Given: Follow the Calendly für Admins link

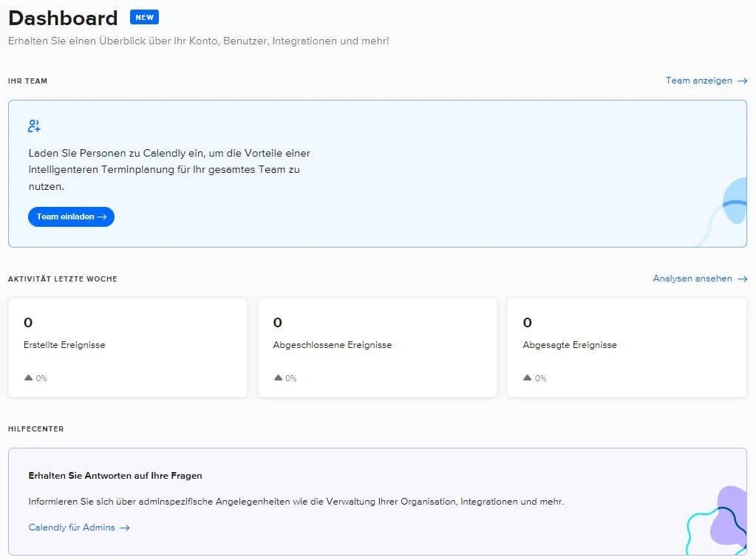Looking at the screenshot, I should (79, 527).
